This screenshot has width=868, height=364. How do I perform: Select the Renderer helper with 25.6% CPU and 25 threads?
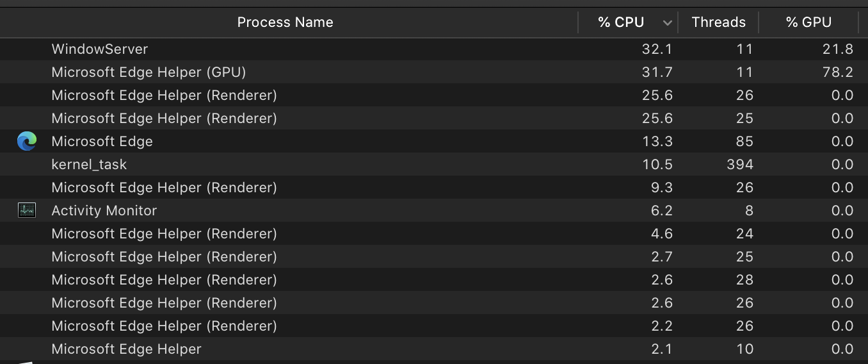tap(164, 119)
